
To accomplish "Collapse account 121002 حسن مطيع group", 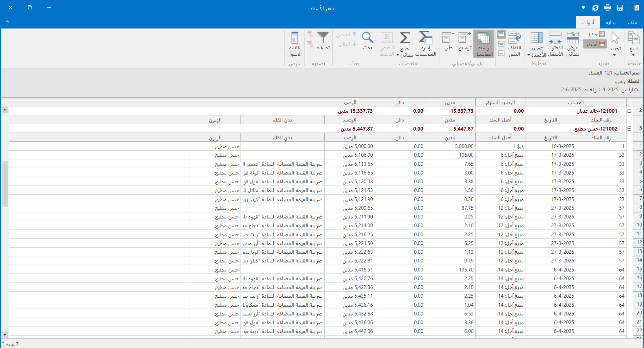I will pos(630,129).
